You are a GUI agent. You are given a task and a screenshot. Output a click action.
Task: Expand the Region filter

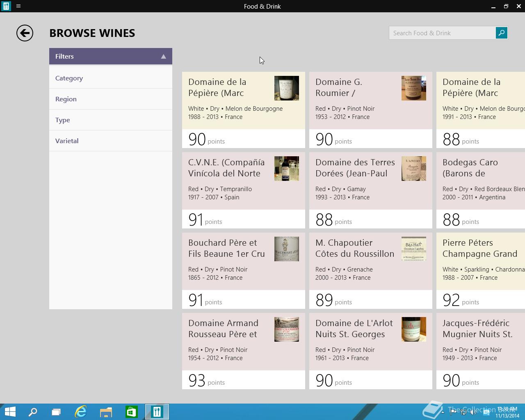click(111, 99)
